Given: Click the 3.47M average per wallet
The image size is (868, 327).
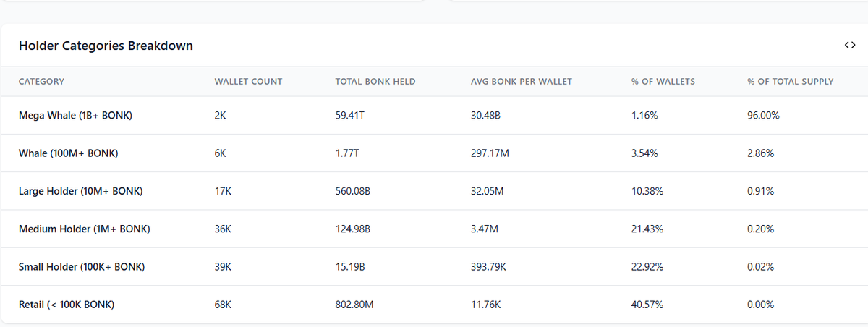Looking at the screenshot, I should click(x=484, y=229).
